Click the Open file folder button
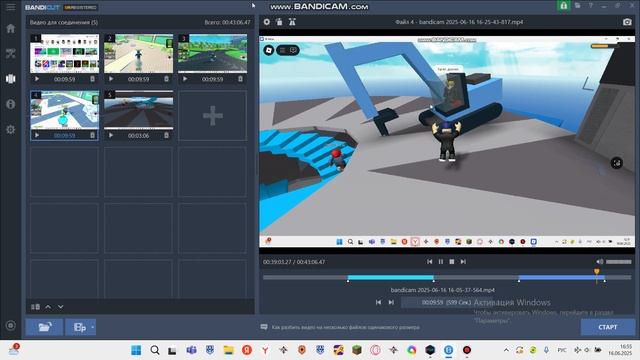 (x=44, y=327)
